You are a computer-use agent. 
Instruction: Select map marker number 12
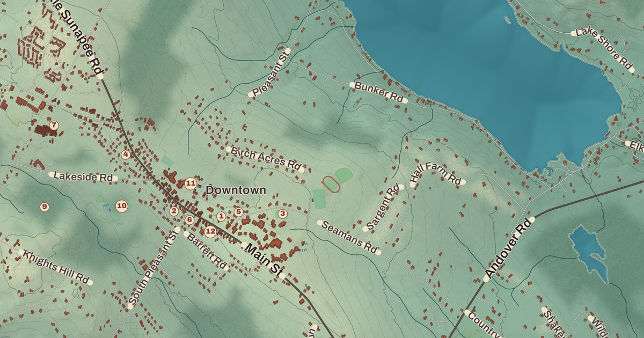click(x=210, y=232)
